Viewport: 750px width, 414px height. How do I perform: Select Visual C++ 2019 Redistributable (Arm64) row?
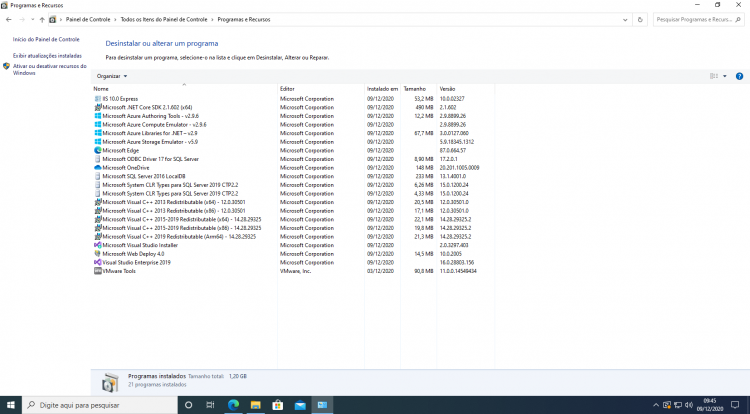pyautogui.click(x=293, y=236)
